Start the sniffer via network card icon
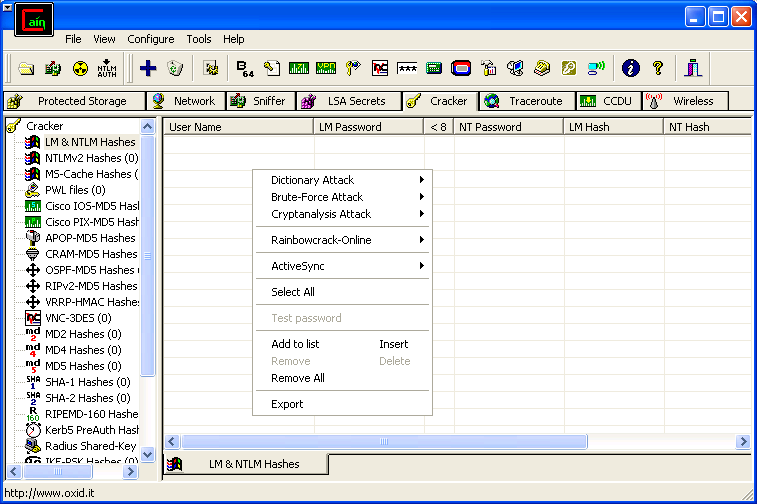Screen dimensions: 757x504 coord(53,68)
